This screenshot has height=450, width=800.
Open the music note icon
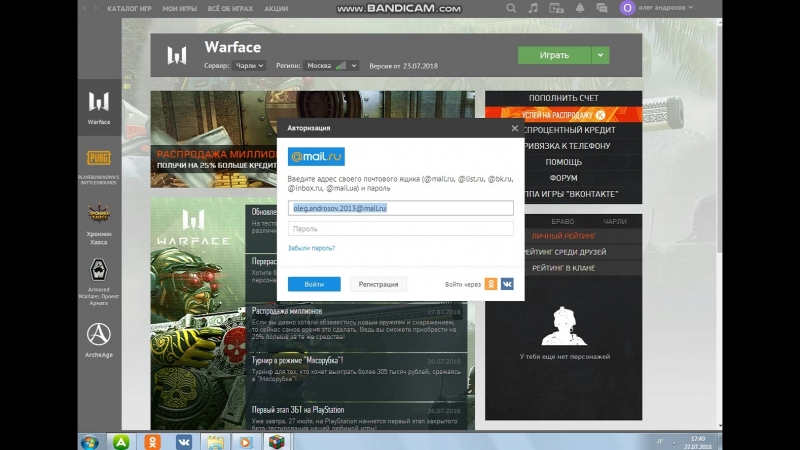pyautogui.click(x=533, y=8)
